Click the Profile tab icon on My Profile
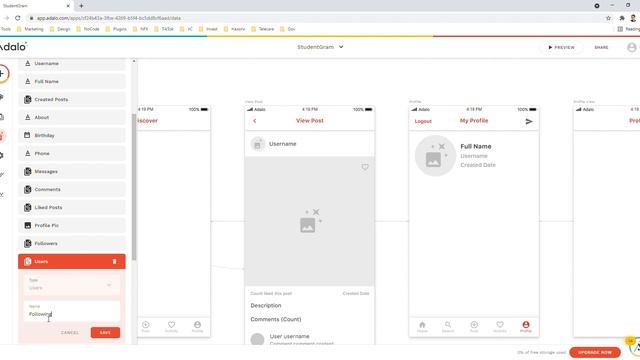The width and height of the screenshot is (640, 360). pos(526,326)
